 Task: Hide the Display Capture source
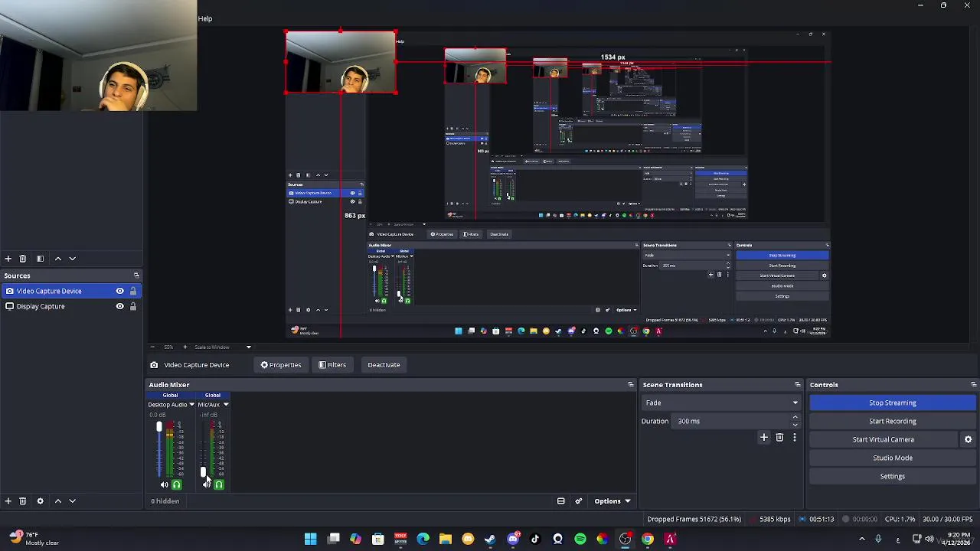[x=119, y=306]
